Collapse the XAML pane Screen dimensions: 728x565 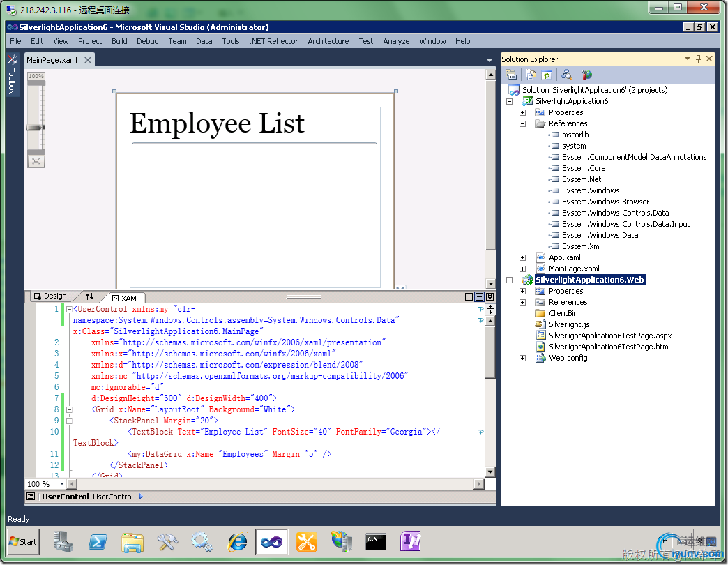click(x=490, y=297)
